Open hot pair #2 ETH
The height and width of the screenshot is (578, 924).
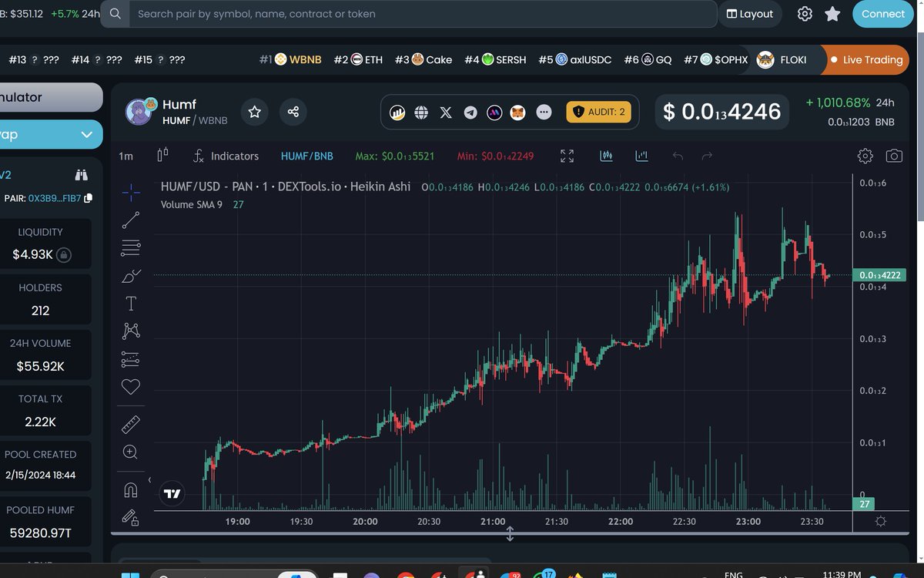pos(358,59)
